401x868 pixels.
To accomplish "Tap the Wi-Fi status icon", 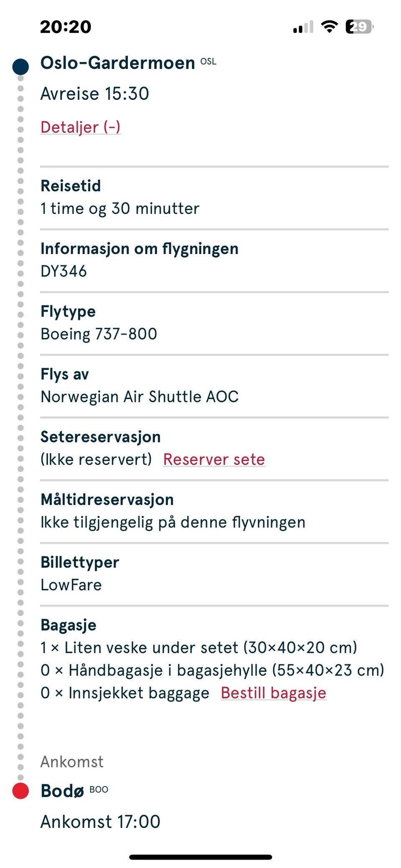I will pos(329,27).
